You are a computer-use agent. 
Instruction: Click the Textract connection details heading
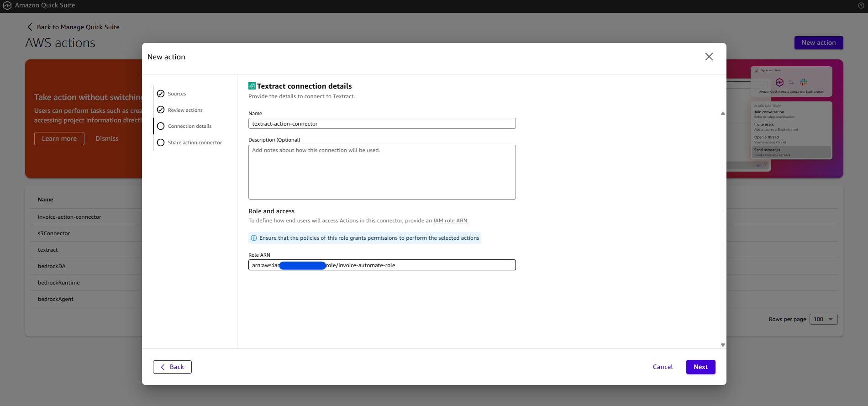coord(304,86)
